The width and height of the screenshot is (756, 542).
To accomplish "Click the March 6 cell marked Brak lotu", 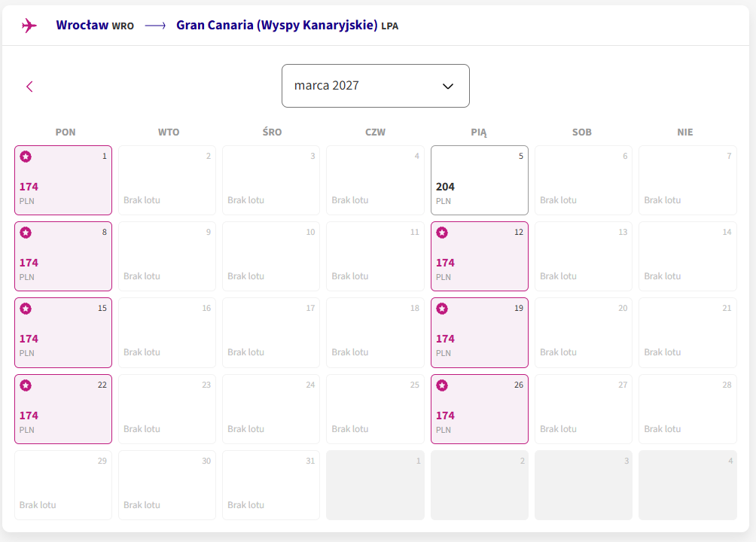I will point(584,181).
